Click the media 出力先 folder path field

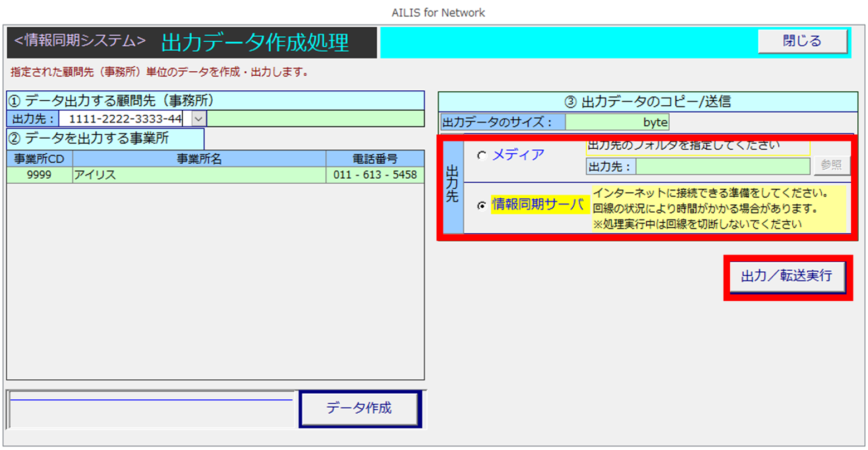tap(723, 166)
